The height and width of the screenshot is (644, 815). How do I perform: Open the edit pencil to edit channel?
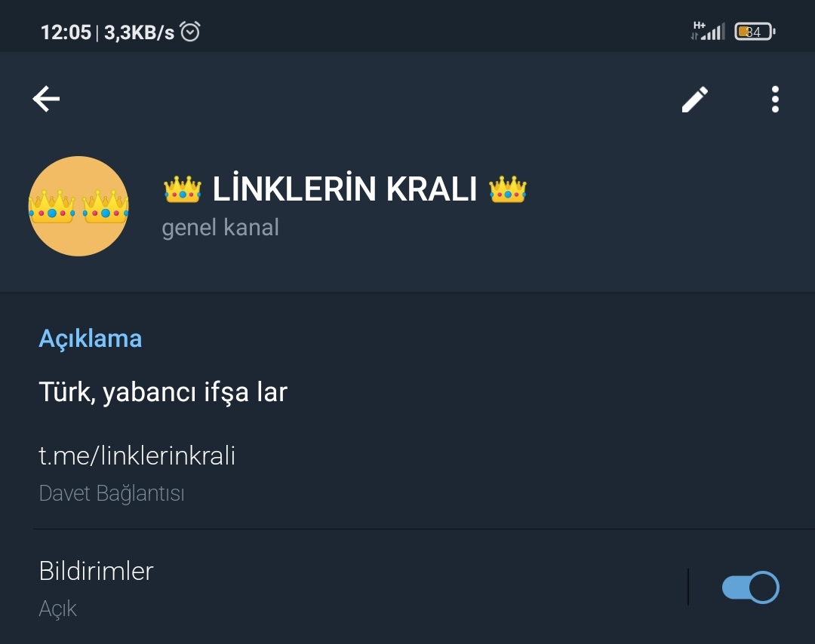click(x=695, y=99)
